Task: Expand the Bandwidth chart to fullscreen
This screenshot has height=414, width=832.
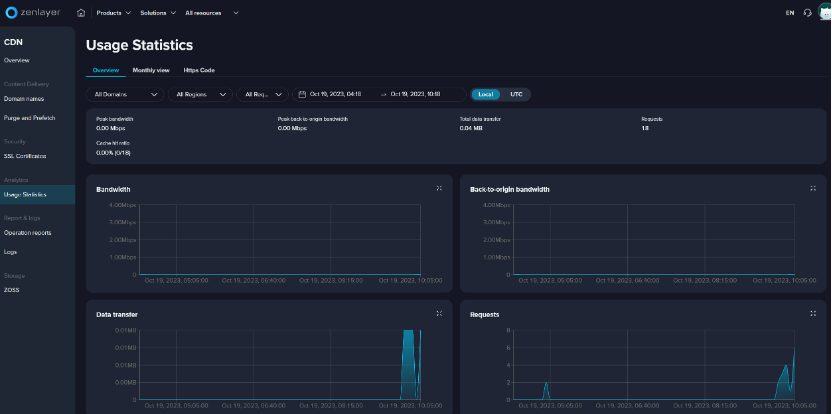Action: (x=439, y=188)
